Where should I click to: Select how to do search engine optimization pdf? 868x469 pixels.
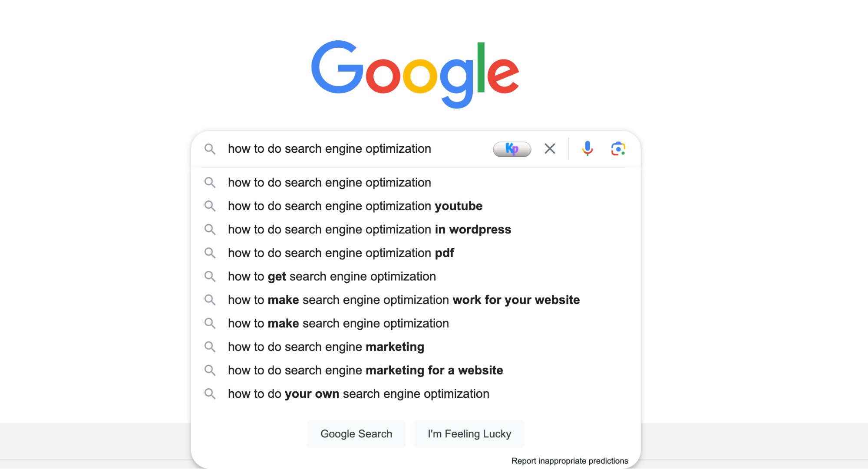[x=341, y=253]
